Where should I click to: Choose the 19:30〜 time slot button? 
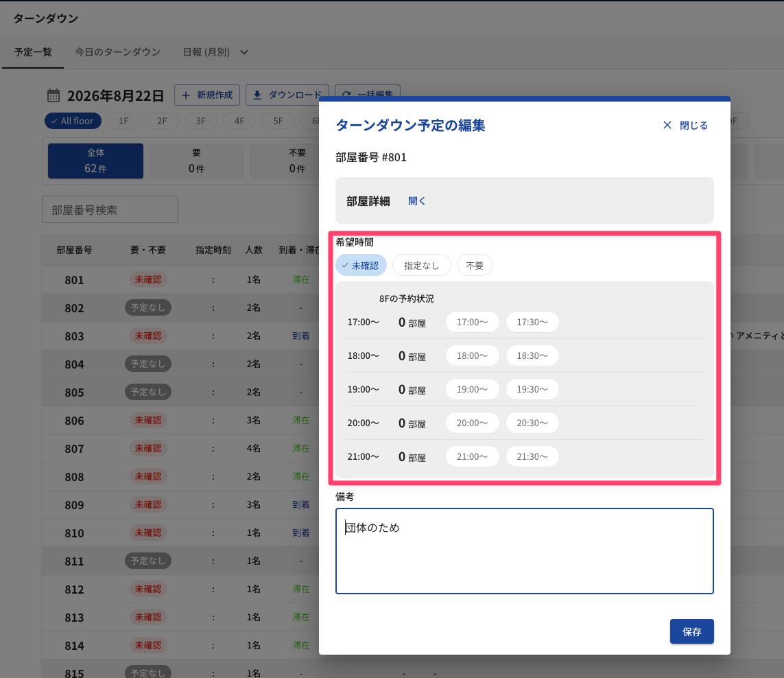[x=532, y=389]
